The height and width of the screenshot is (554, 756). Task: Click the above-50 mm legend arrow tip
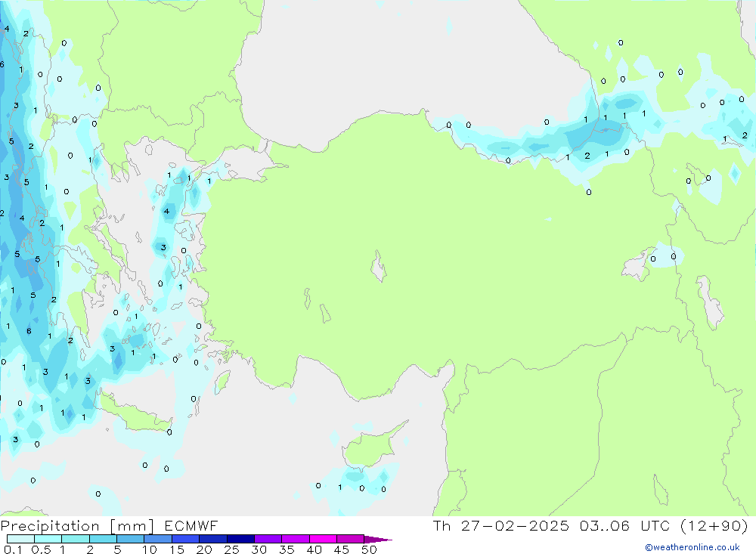[379, 540]
